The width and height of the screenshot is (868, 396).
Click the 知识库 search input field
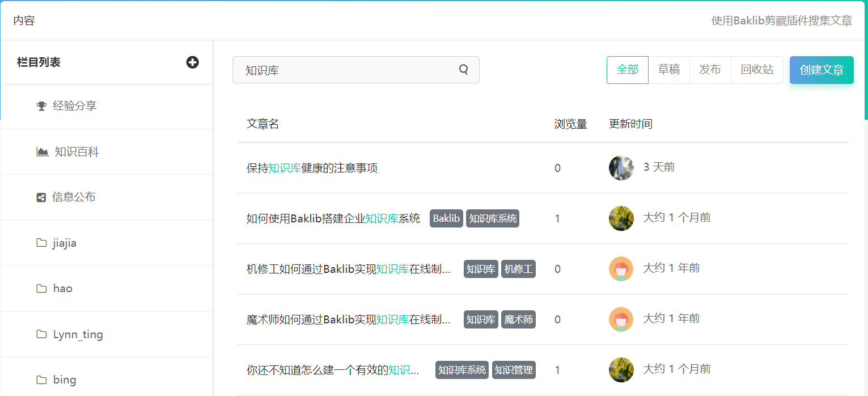point(356,70)
